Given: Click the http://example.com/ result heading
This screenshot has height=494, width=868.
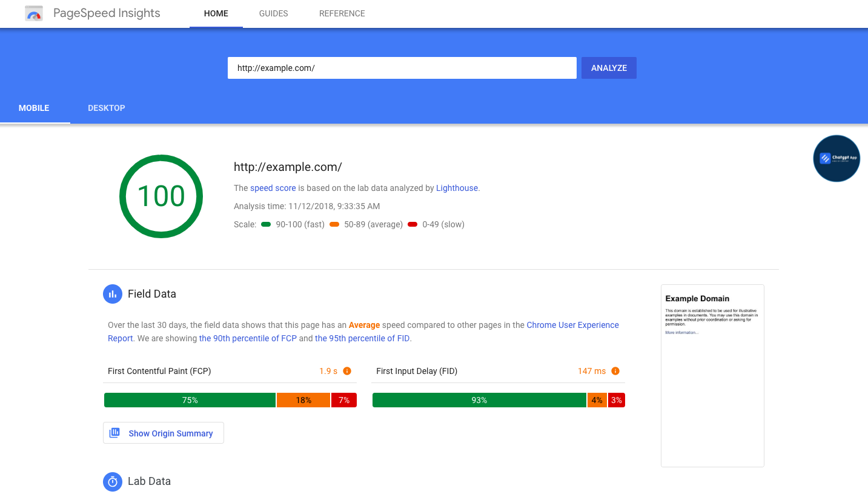Looking at the screenshot, I should (x=288, y=167).
